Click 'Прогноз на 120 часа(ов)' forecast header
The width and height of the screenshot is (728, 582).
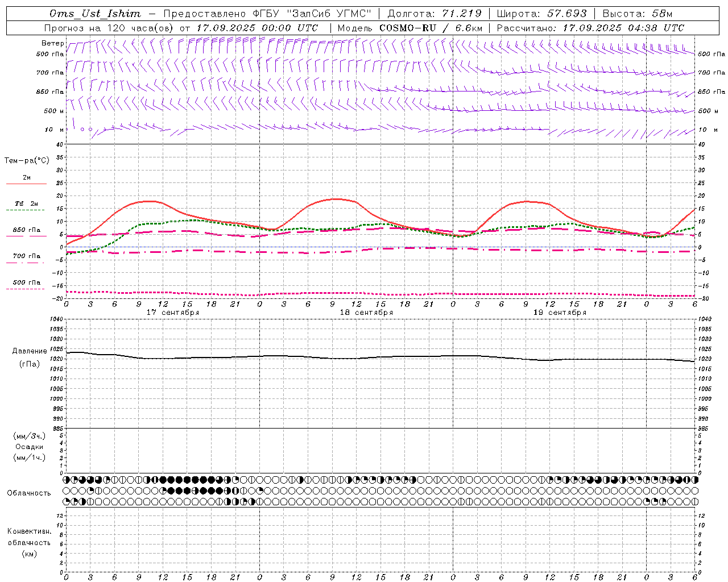tap(110, 28)
